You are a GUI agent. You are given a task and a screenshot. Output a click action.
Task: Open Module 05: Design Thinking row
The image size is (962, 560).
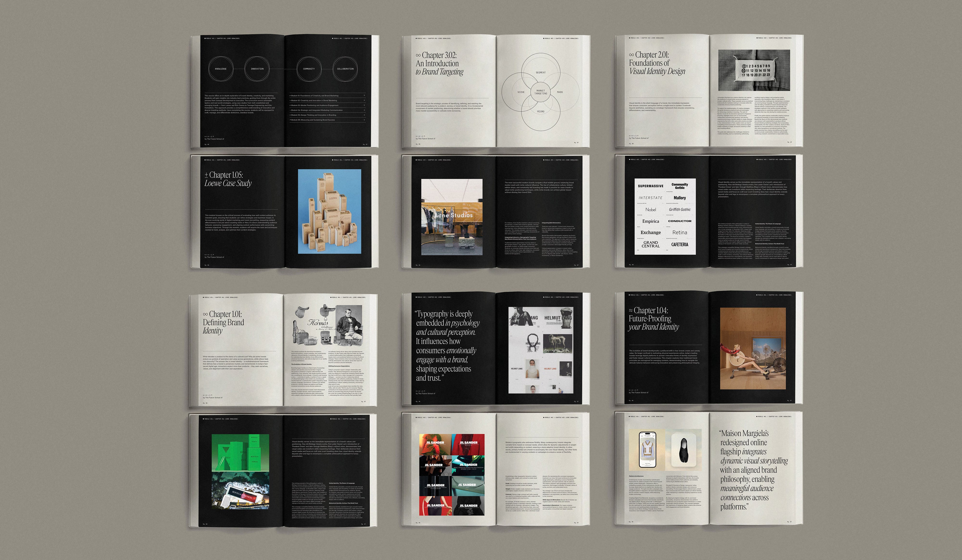coord(314,115)
